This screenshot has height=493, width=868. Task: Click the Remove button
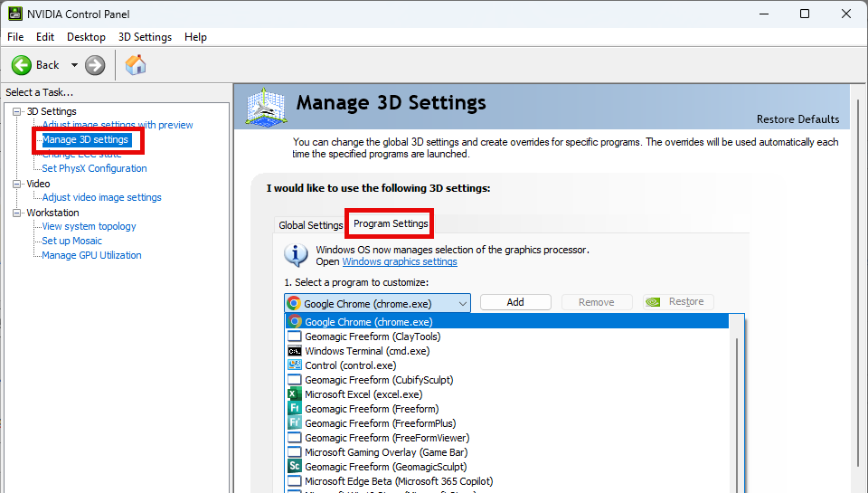click(596, 302)
